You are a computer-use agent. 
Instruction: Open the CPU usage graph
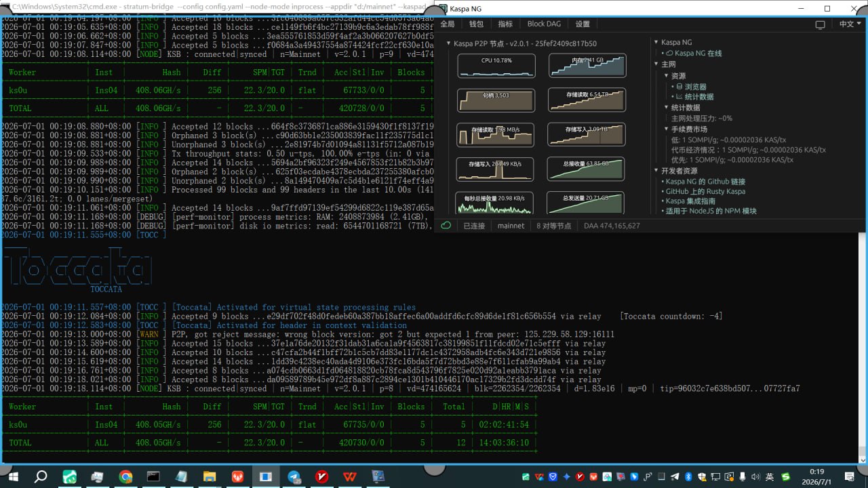[x=496, y=66]
